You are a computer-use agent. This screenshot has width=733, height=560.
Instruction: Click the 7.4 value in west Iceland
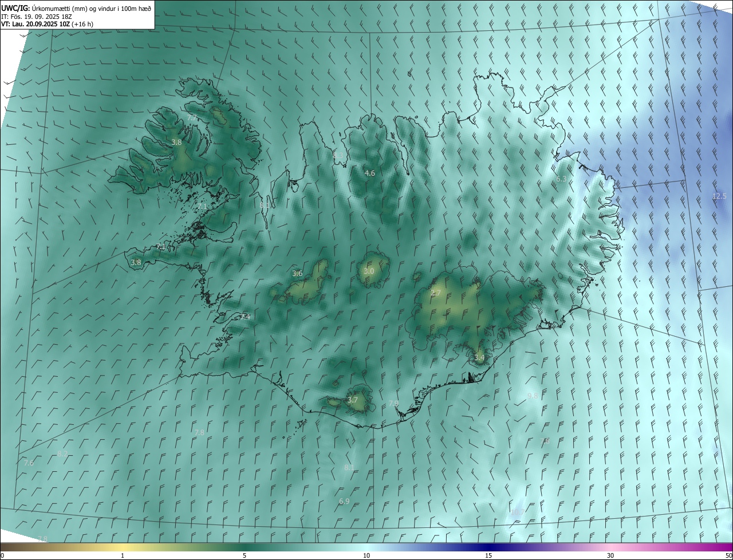pyautogui.click(x=246, y=317)
